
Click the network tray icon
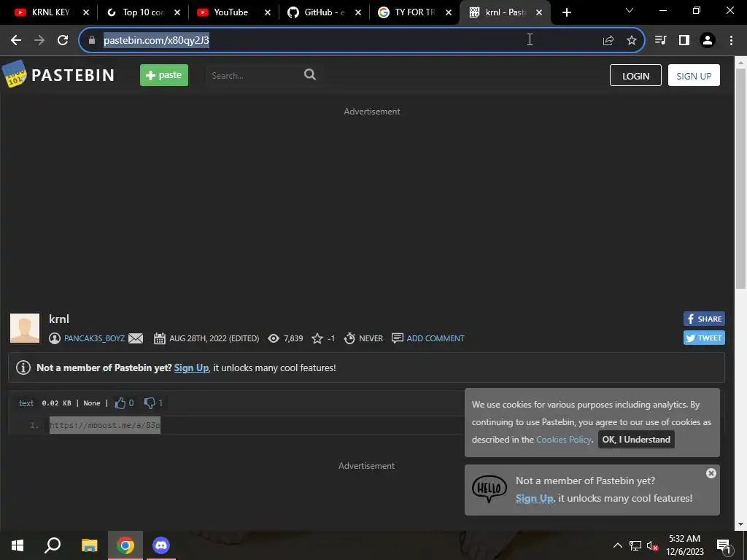pos(635,545)
